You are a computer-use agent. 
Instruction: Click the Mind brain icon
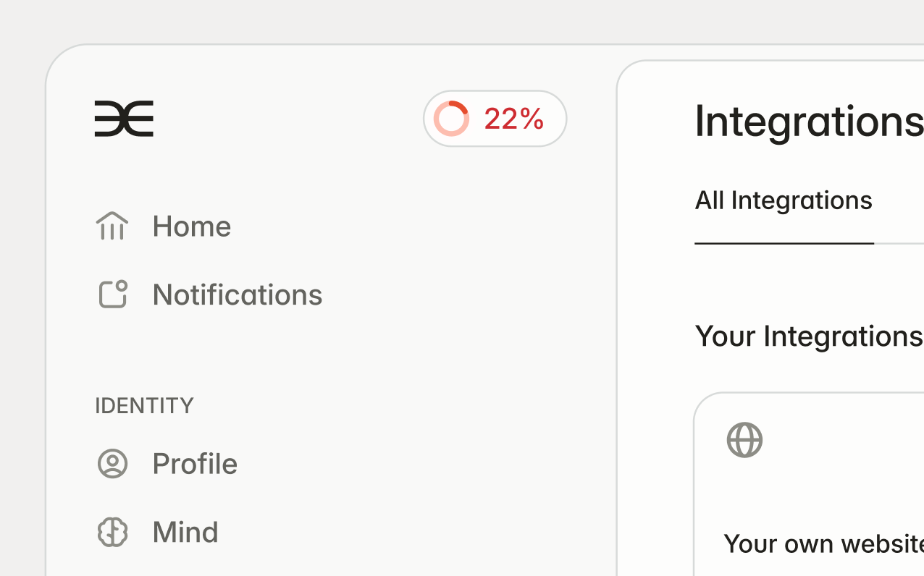click(x=112, y=532)
